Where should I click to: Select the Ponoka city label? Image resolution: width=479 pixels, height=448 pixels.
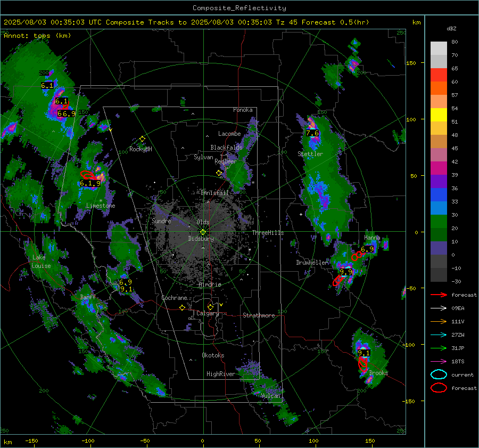(243, 110)
